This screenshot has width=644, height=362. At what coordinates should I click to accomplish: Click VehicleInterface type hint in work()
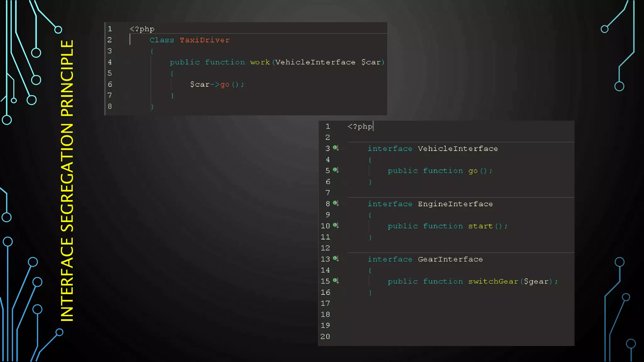click(315, 62)
